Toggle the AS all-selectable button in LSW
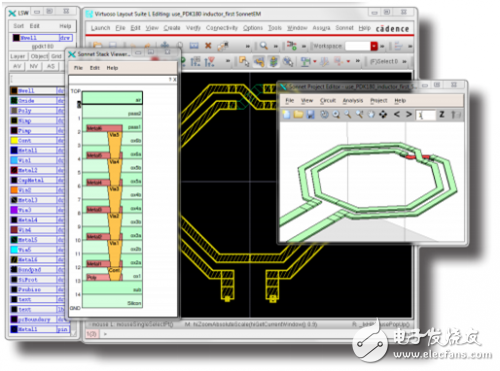The height and width of the screenshot is (371, 500). click(x=51, y=66)
